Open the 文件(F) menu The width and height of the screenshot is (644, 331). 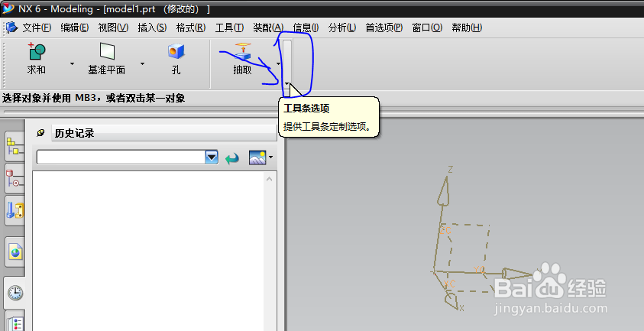pos(37,28)
